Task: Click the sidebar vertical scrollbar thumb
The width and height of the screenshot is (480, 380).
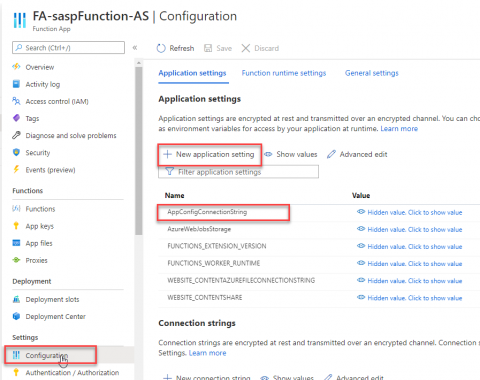Action: [x=139, y=151]
